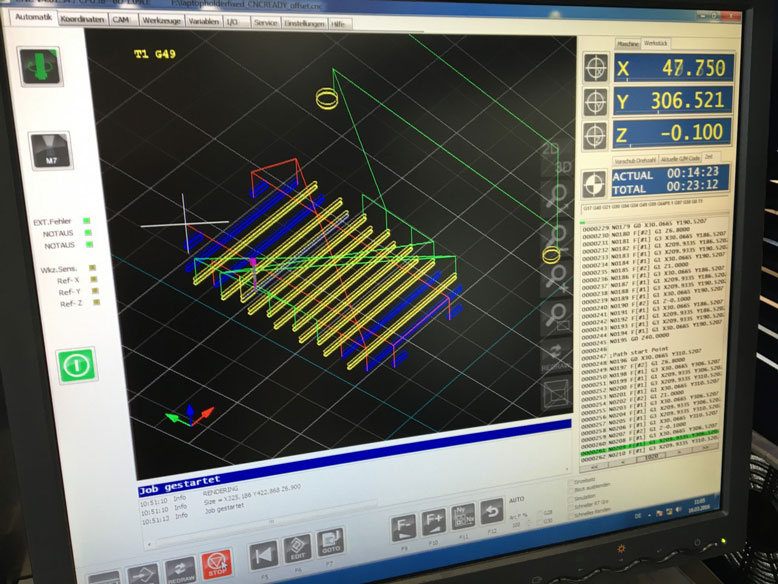Select the Werkstück coordinates tab
Screen dimensions: 778x584
[x=655, y=44]
